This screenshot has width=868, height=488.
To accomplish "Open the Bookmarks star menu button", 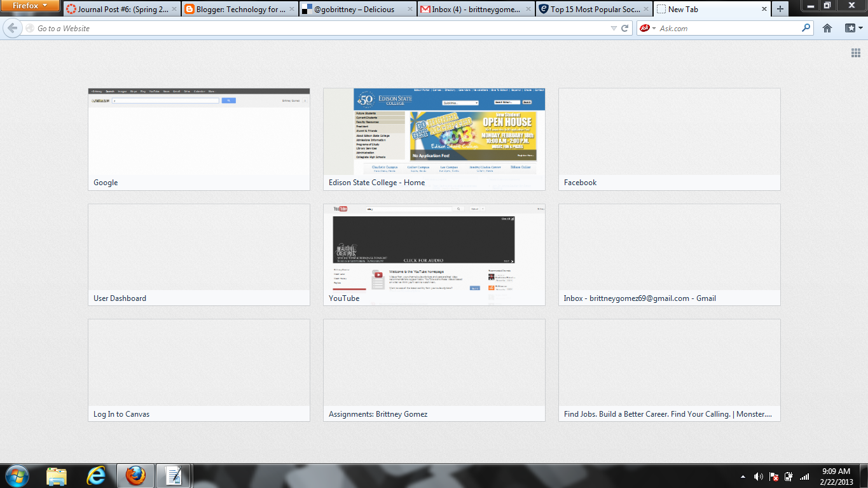I will point(853,28).
